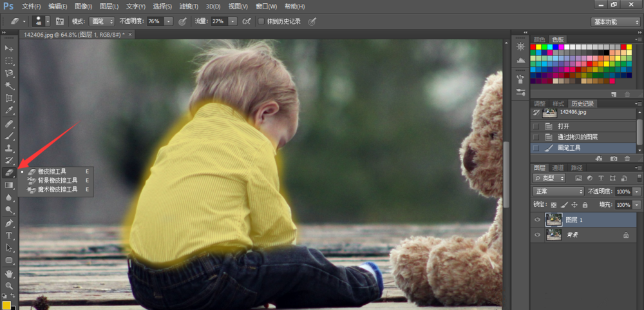Toggle visibility of 图层 1 layer
Image resolution: width=644 pixels, height=310 pixels.
pos(537,220)
